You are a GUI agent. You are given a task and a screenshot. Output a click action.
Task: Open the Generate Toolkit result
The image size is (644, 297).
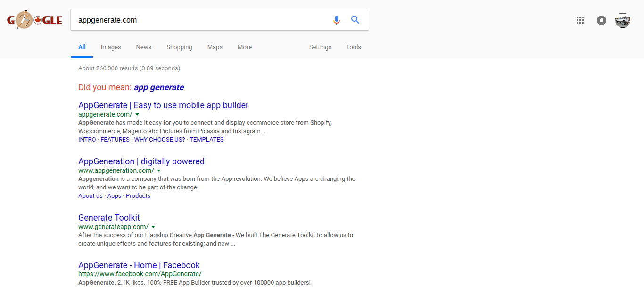(x=109, y=218)
